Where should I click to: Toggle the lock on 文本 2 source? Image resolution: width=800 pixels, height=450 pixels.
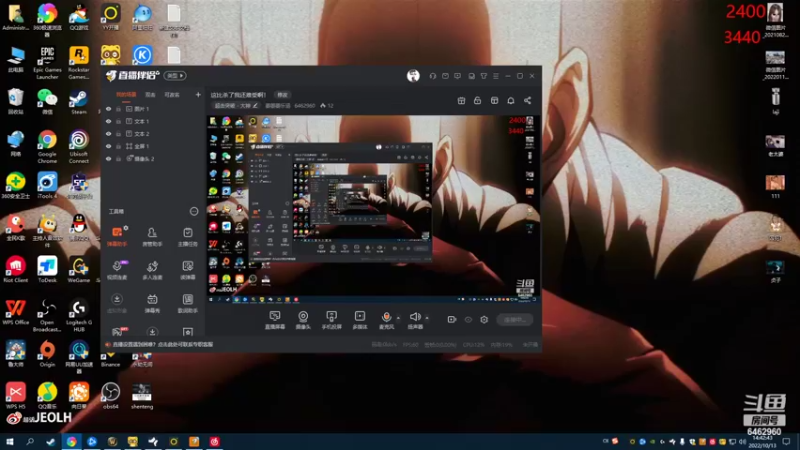118,134
